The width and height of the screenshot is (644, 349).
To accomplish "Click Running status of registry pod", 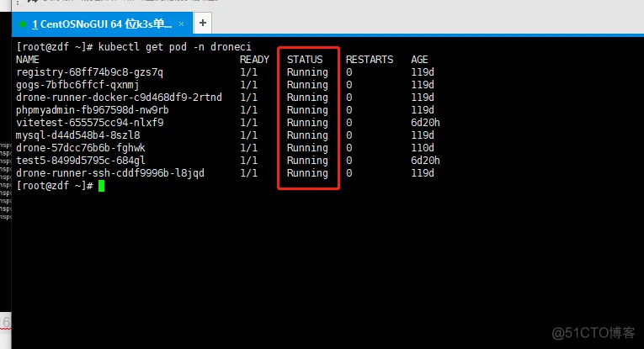I will pyautogui.click(x=307, y=72).
